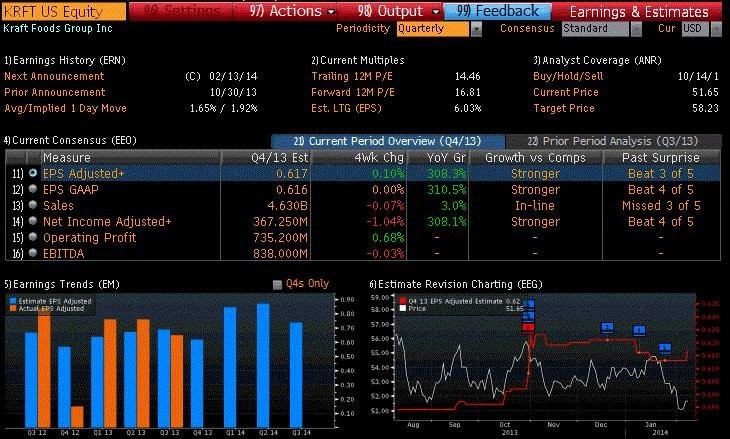Click the Next Announcement date 02/13/14
This screenshot has height=439, width=730.
pos(233,76)
